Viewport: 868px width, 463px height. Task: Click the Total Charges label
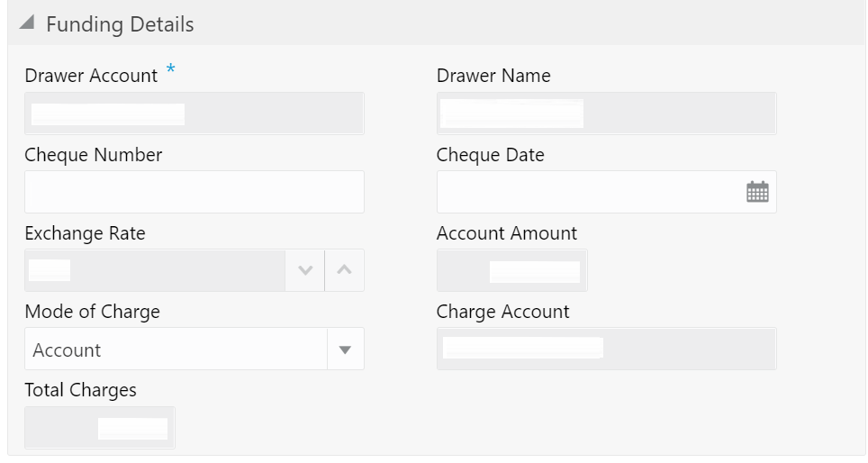80,390
